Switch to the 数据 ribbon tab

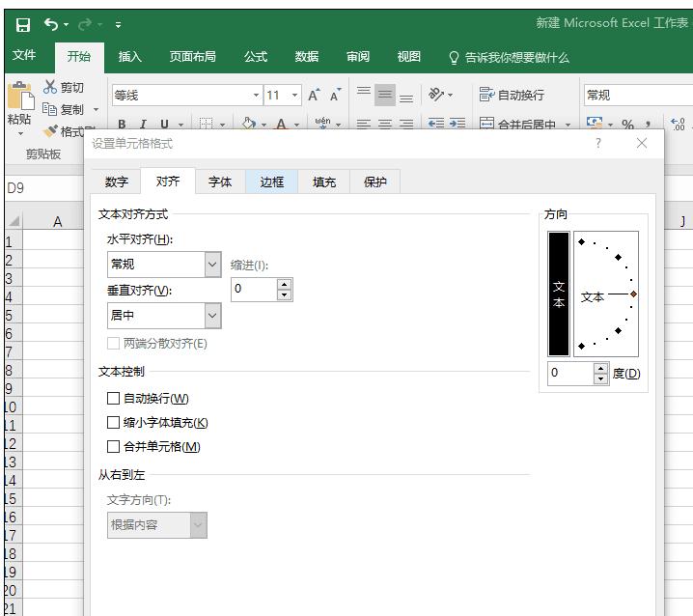(307, 57)
